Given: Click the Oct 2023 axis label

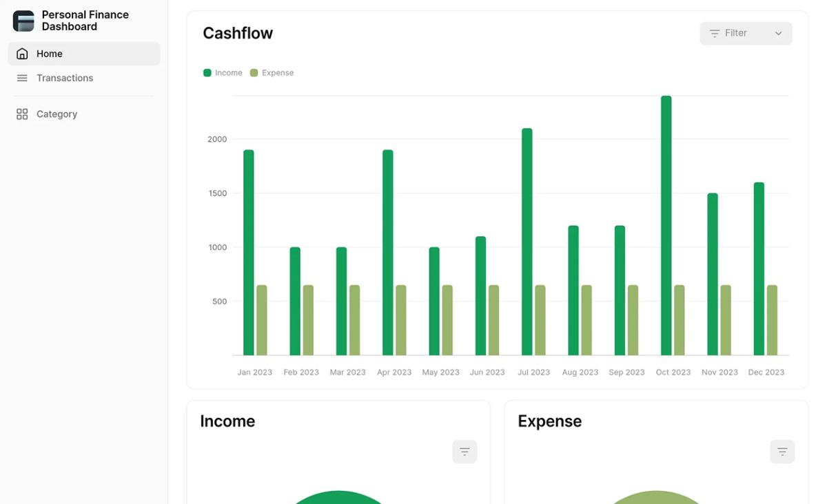Looking at the screenshot, I should (673, 372).
